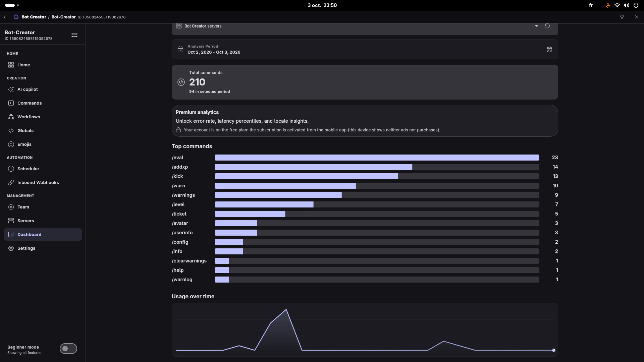Click the AI copilot sparkle icon
This screenshot has height=362, width=644.
point(11,89)
